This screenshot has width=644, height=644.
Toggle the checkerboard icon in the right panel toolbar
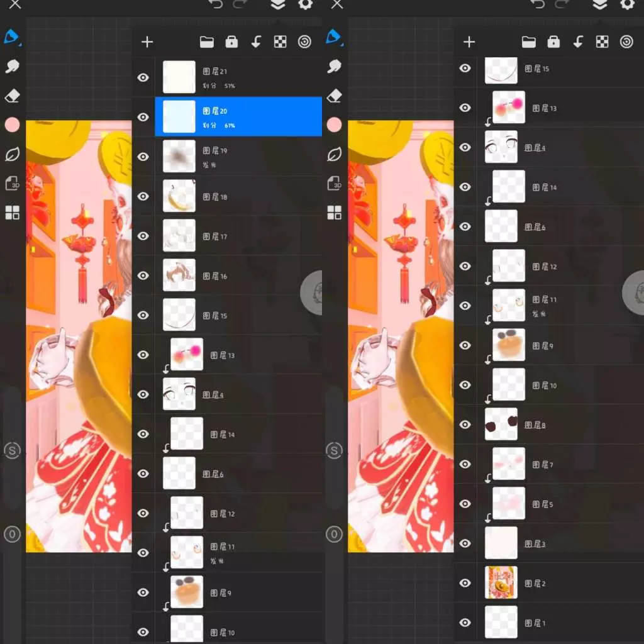point(602,42)
